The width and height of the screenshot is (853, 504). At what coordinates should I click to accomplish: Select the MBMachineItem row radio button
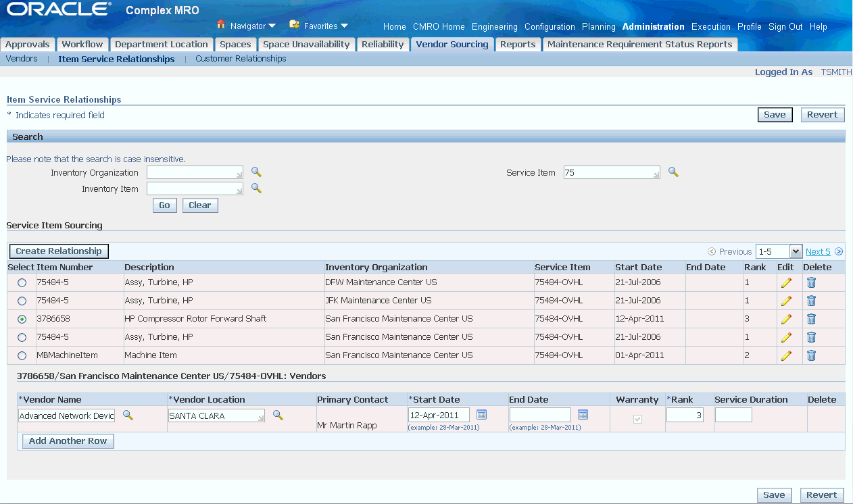[x=22, y=355]
